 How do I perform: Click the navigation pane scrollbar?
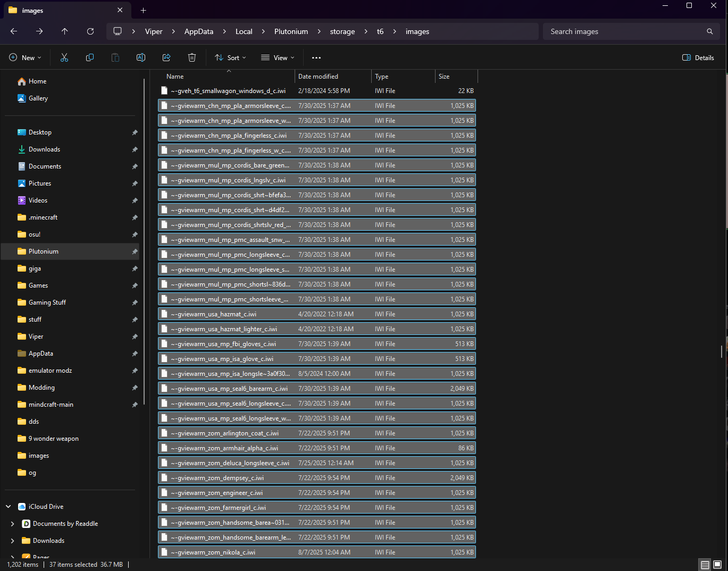(144, 241)
